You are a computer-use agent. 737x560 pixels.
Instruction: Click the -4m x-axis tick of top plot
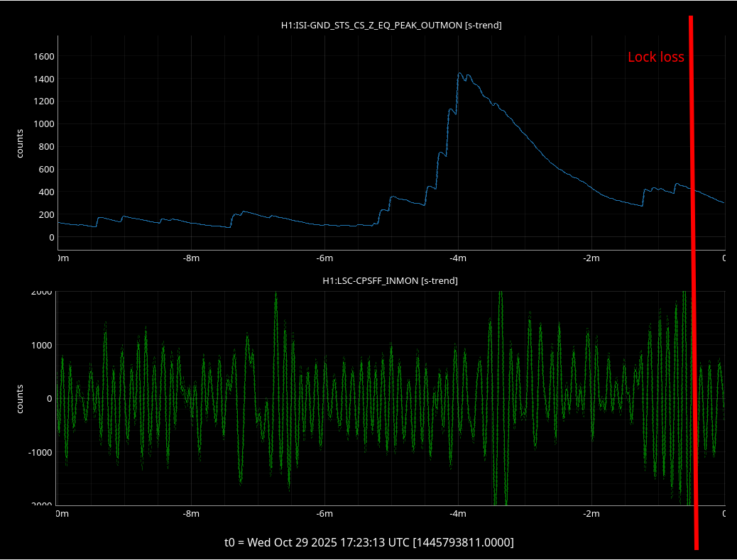(457, 258)
